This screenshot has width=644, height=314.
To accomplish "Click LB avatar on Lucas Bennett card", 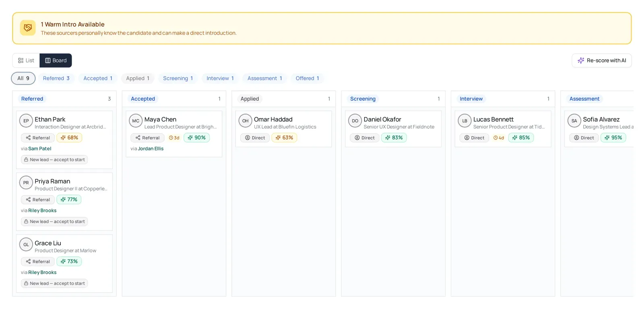I will pos(465,121).
